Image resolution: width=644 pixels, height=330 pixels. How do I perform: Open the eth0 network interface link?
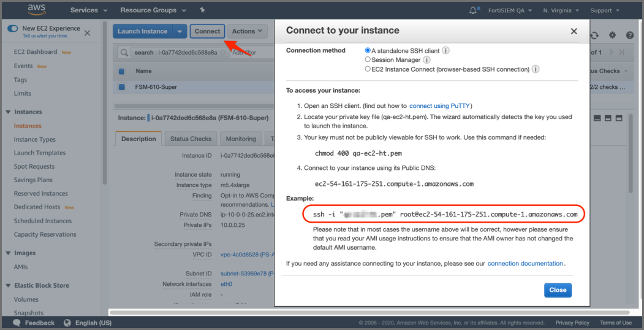226,284
